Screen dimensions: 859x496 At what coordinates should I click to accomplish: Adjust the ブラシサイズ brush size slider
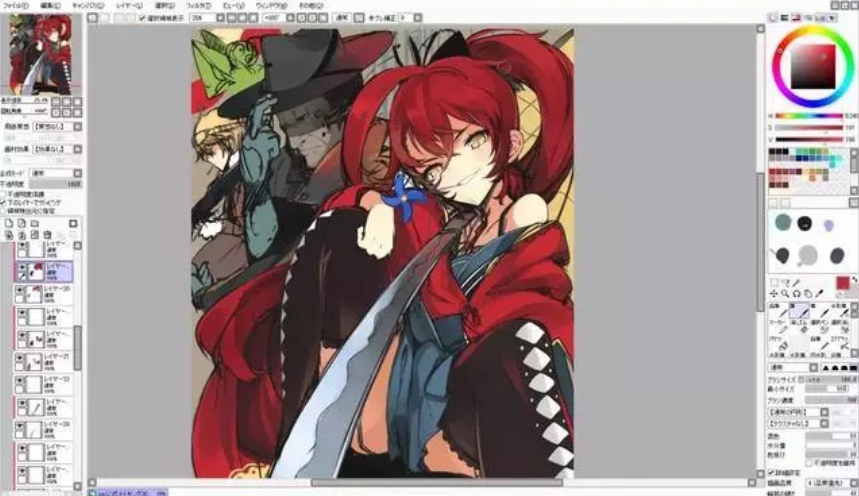[832, 379]
